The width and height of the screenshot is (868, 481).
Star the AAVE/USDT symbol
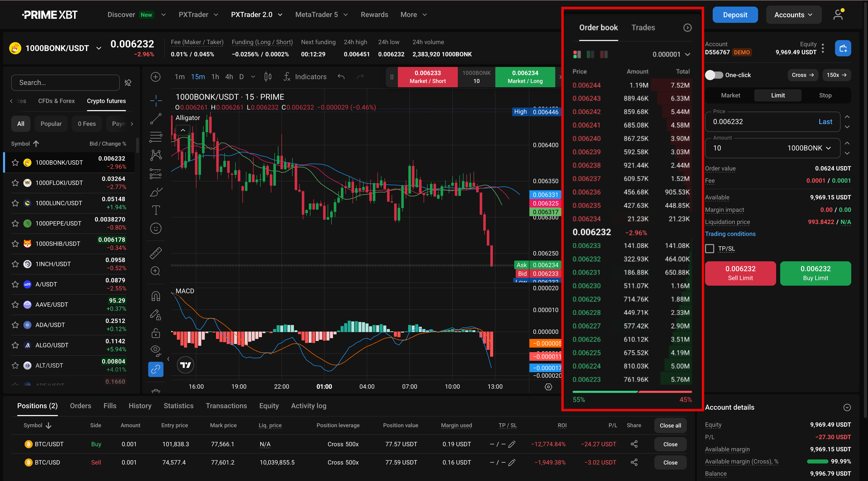click(15, 304)
